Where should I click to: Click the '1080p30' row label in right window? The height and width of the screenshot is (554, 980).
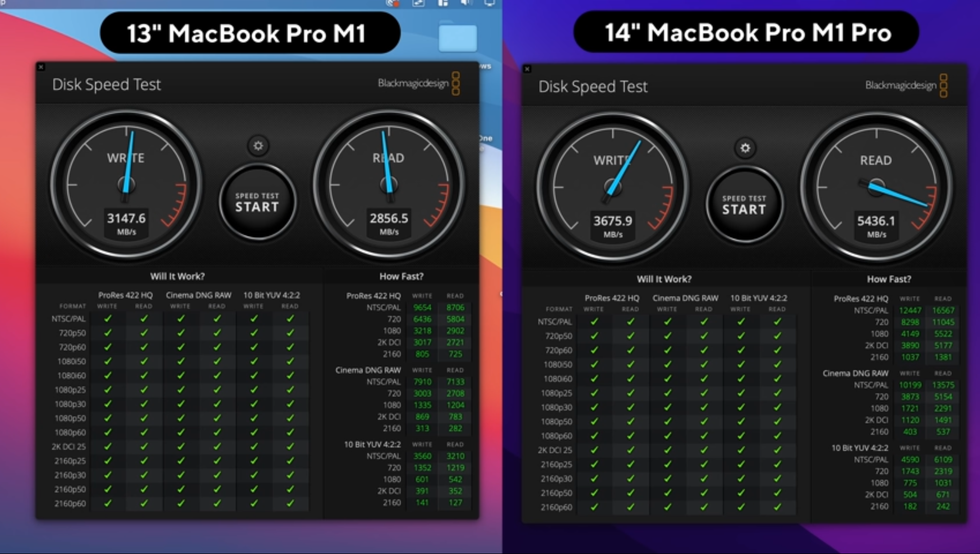point(557,408)
